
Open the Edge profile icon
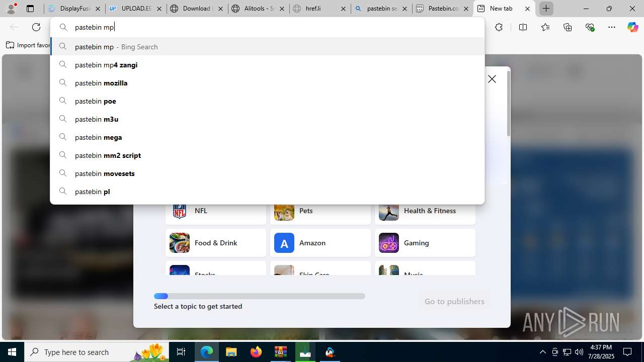click(x=12, y=9)
